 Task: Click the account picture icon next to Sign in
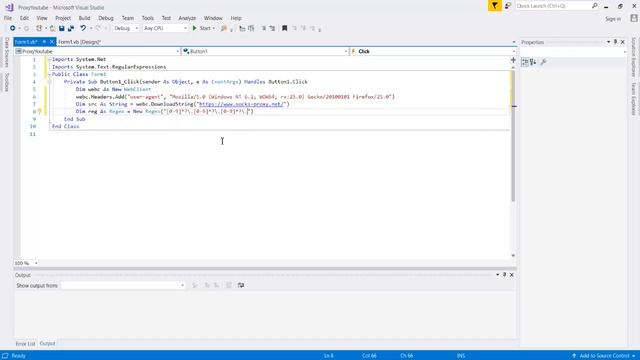(634, 18)
